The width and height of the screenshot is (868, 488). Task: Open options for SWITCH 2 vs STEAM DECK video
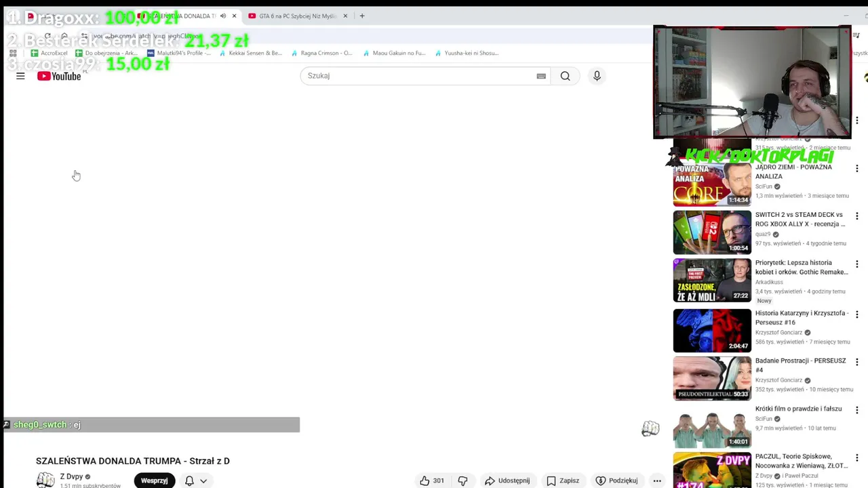pyautogui.click(x=856, y=216)
